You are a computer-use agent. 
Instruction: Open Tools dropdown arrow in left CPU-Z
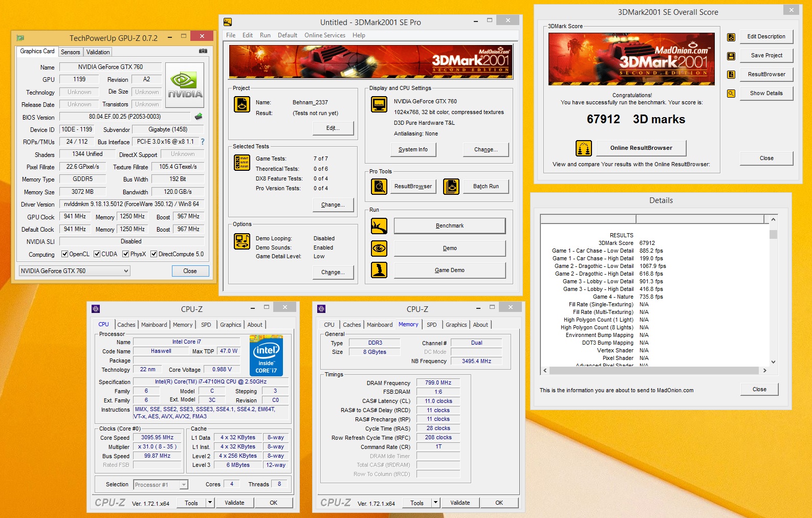[209, 503]
